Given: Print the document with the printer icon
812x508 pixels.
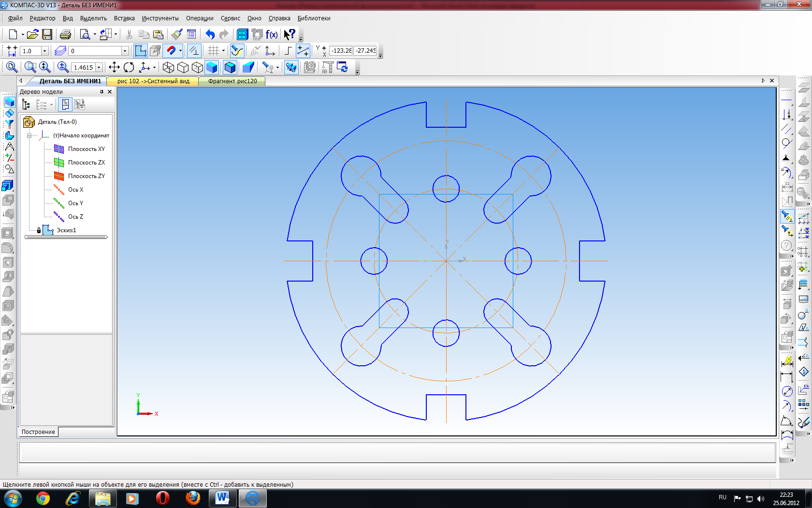Looking at the screenshot, I should click(x=65, y=34).
